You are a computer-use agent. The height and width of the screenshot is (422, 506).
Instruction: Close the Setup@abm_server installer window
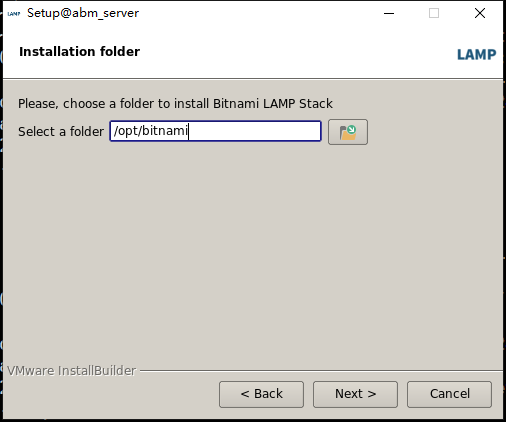480,13
